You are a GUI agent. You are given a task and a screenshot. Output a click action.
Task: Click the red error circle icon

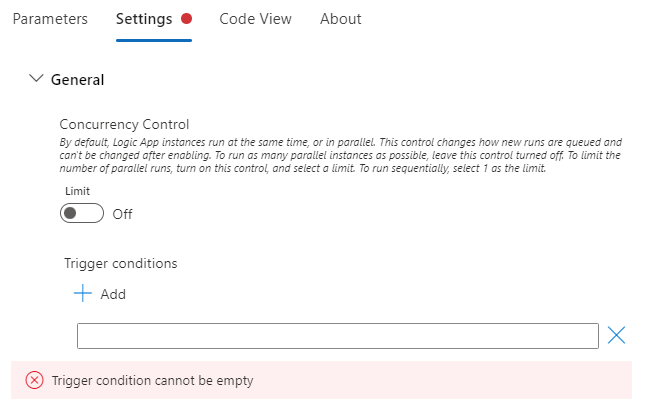tap(35, 380)
